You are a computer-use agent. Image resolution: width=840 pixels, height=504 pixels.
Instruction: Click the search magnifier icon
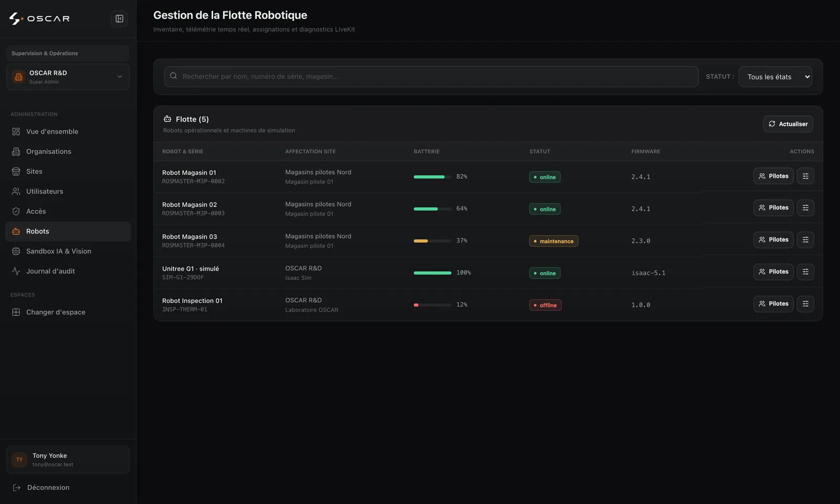(174, 76)
